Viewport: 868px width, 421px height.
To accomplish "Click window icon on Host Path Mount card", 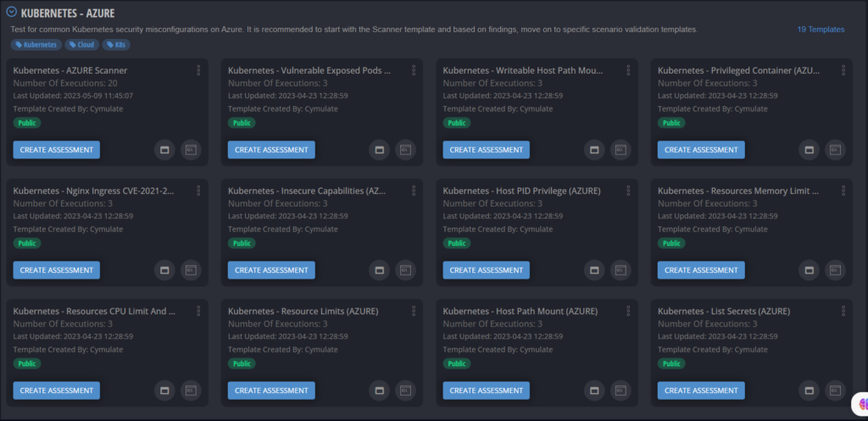I will [x=594, y=391].
